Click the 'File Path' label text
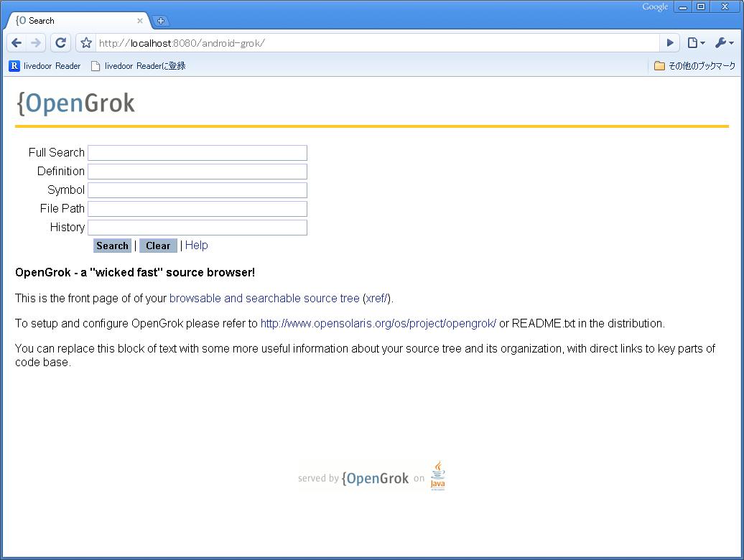744x560 pixels. 62,209
